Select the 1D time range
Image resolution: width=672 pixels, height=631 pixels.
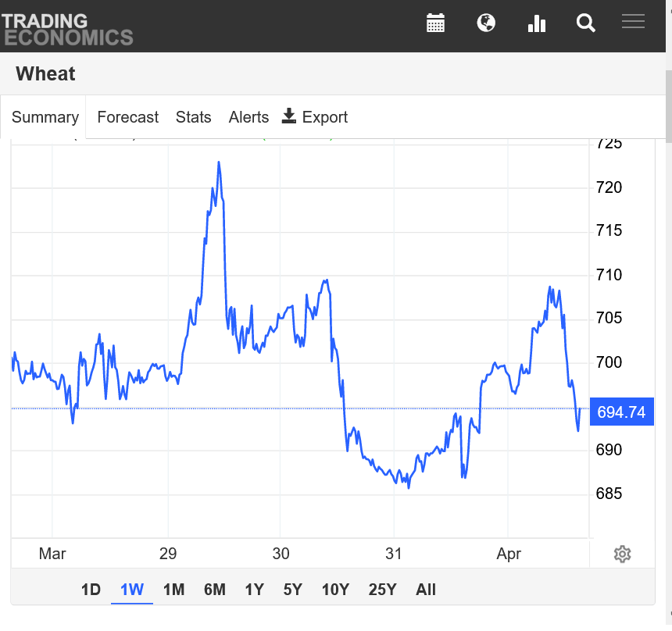[x=91, y=590]
